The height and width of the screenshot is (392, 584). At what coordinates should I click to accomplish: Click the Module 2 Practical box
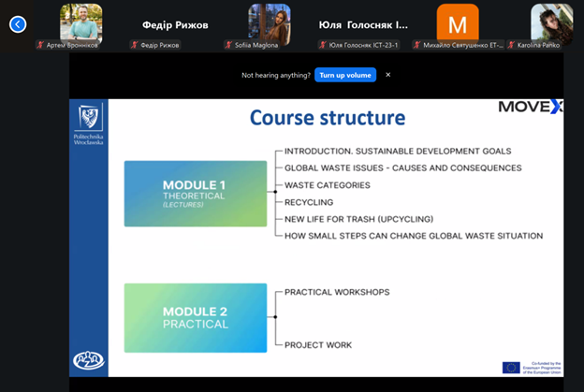click(195, 317)
